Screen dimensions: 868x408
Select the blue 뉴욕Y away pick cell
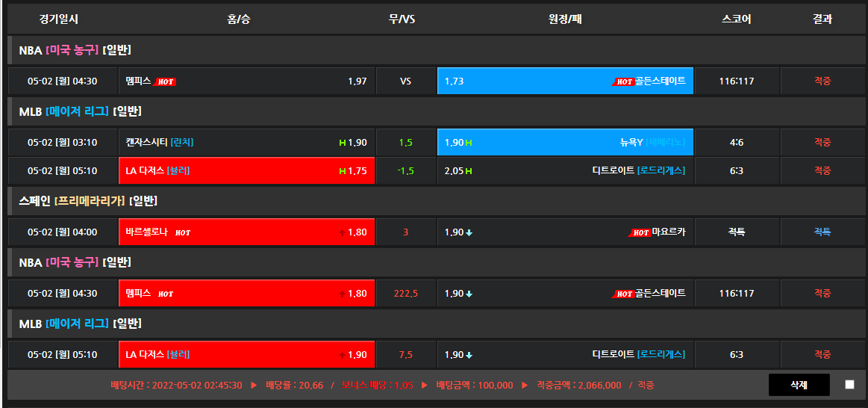(565, 142)
